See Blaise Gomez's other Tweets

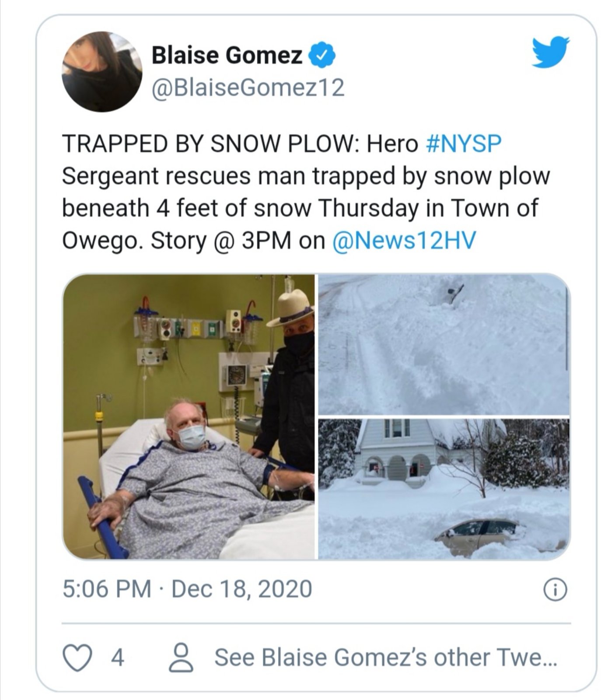[386, 657]
